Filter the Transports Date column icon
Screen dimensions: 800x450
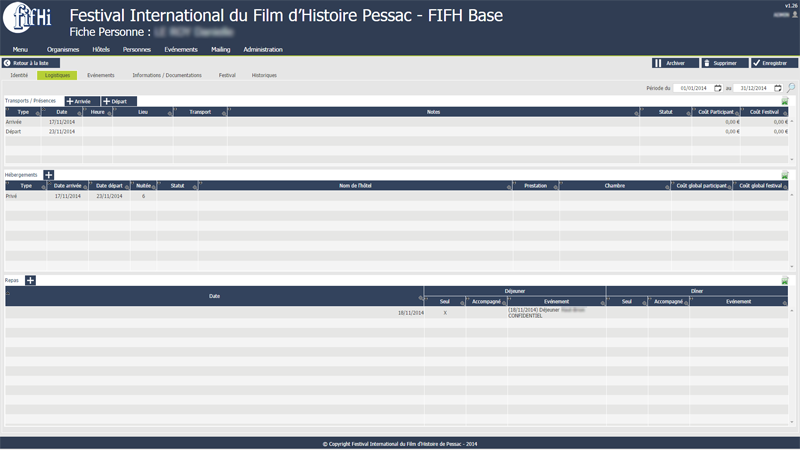tap(79, 113)
